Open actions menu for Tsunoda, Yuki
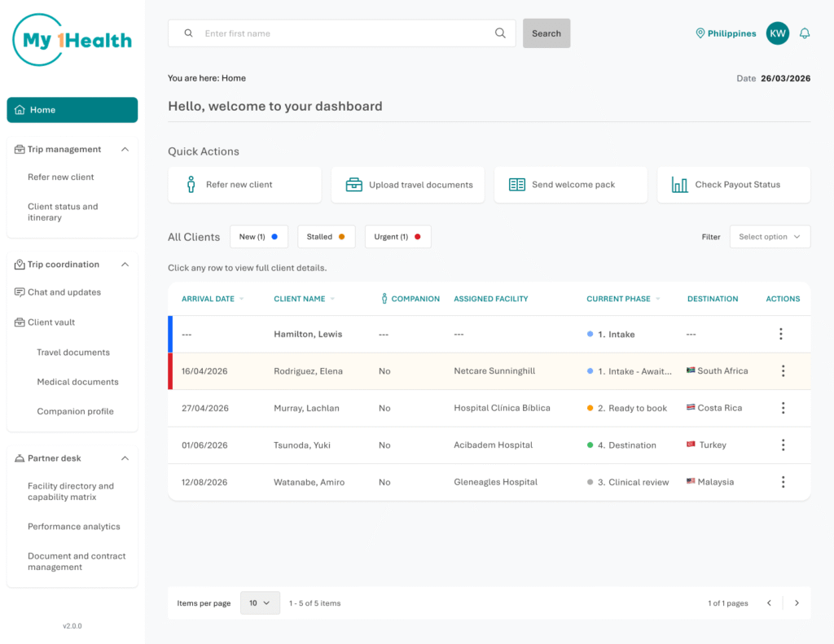 (783, 445)
